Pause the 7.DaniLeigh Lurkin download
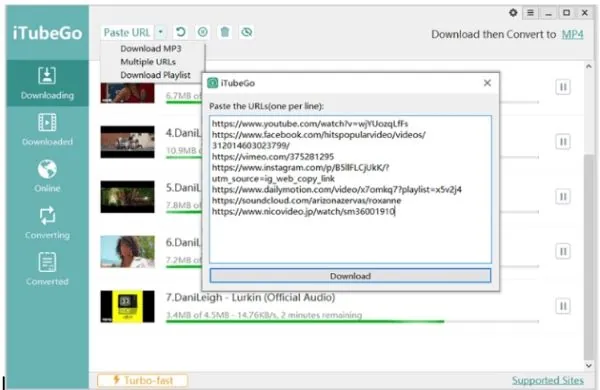This screenshot has width=600, height=390. [563, 306]
